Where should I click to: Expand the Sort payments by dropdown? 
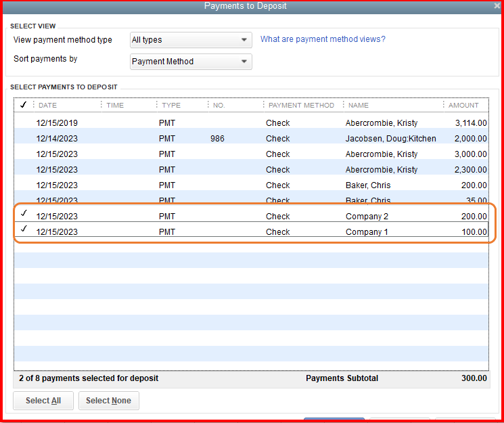(191, 62)
